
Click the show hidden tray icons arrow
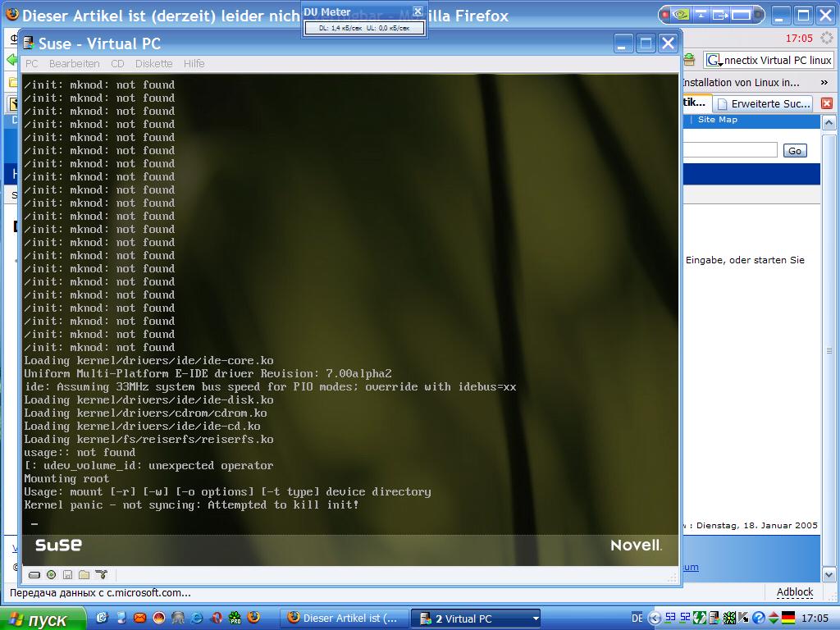click(x=655, y=619)
